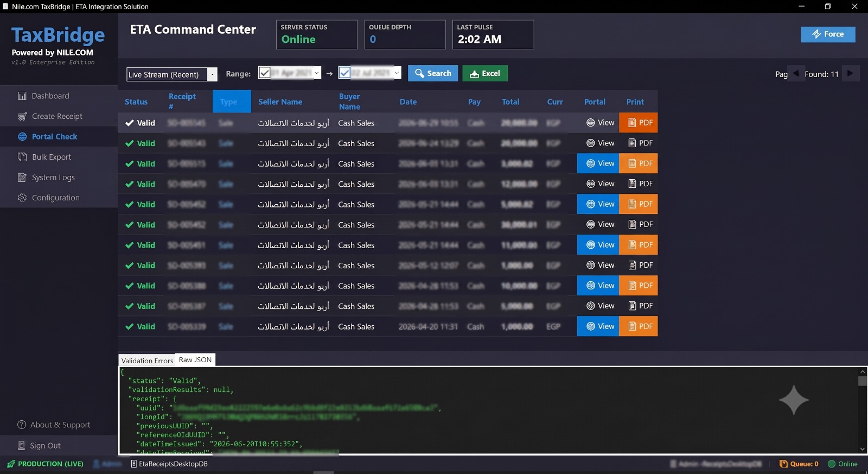Sort by the Seller Name column header
The width and height of the screenshot is (868, 474).
coord(280,102)
